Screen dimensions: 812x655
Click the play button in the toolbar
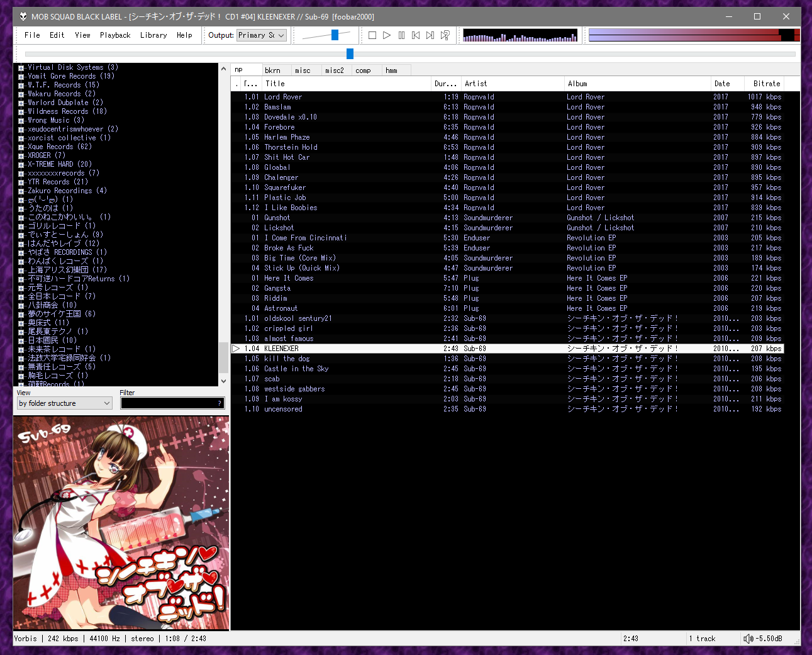coord(387,35)
